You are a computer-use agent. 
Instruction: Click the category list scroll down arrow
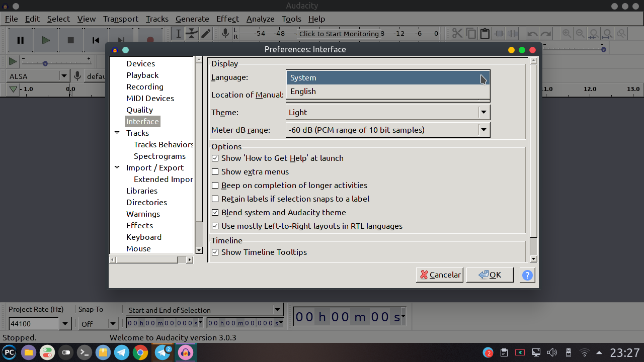[x=199, y=250]
